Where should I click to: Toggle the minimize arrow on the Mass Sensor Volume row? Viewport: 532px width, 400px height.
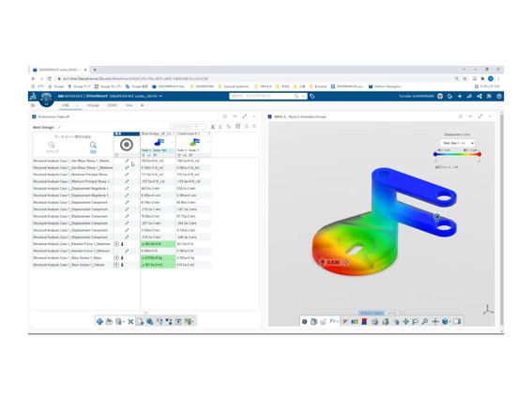(x=123, y=265)
